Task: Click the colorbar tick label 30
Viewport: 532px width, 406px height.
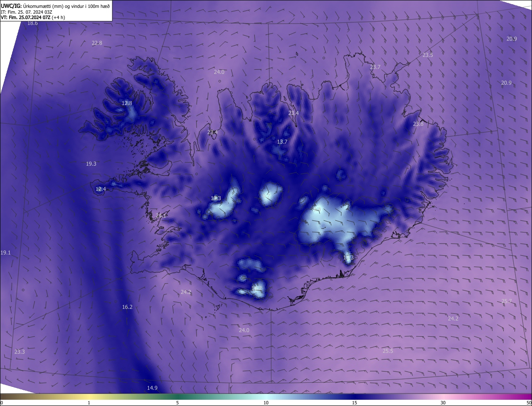Action: [443, 403]
